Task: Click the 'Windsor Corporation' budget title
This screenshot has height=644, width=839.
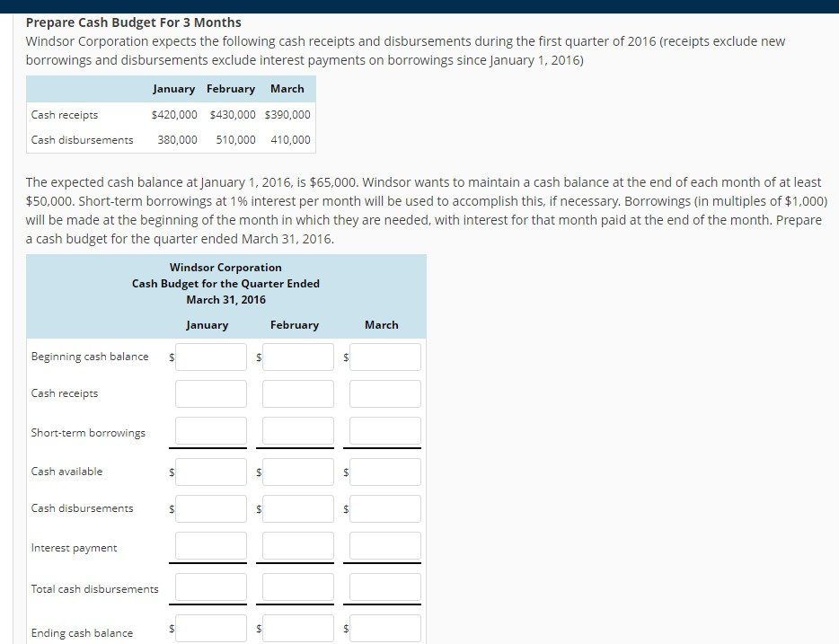Action: 225,268
